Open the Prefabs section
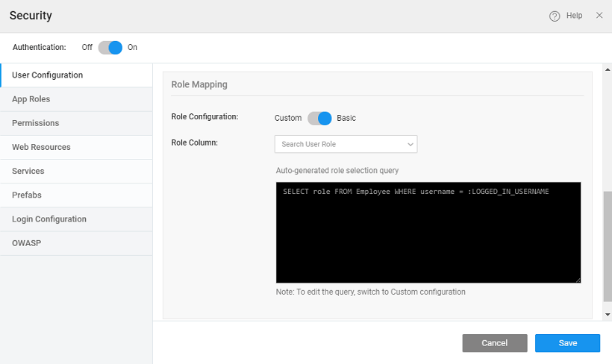Viewport: 612px width, 364px height. point(27,195)
